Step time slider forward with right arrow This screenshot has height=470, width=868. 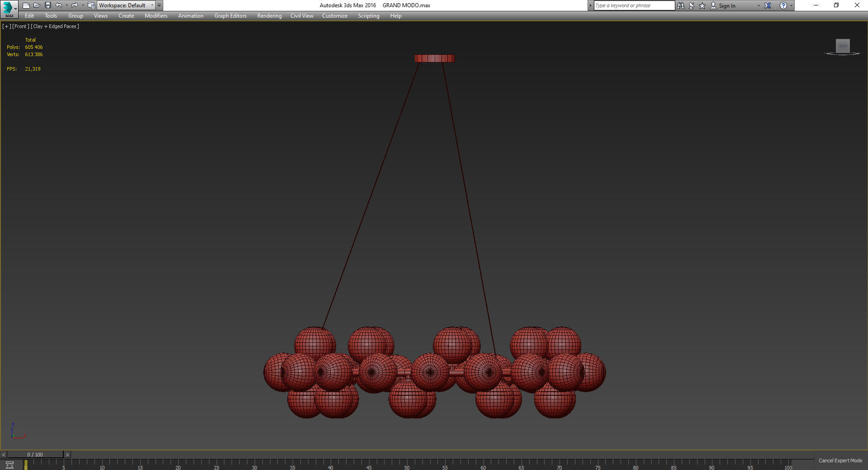tap(67, 455)
